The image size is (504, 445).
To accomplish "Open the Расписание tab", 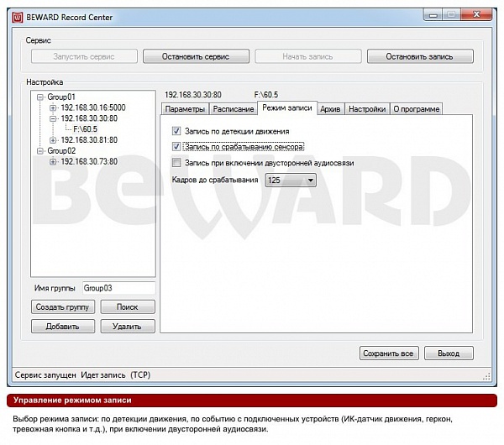I will pyautogui.click(x=234, y=109).
